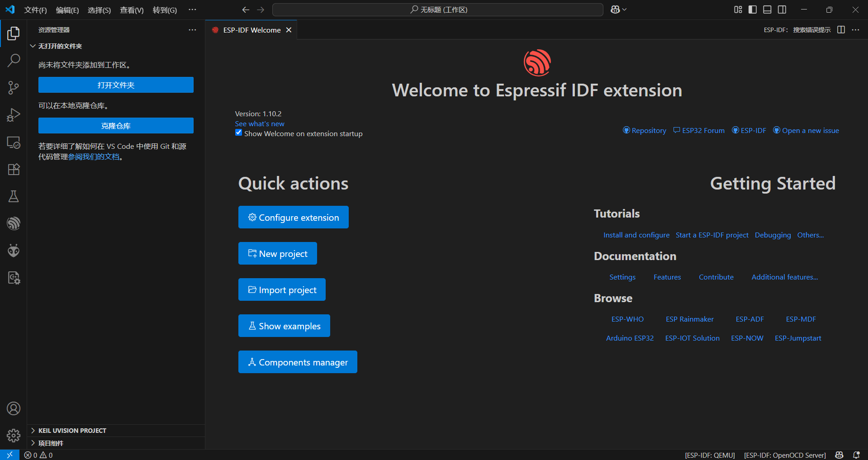The image size is (868, 460).
Task: Toggle the bottom panel visibility
Action: point(767,9)
